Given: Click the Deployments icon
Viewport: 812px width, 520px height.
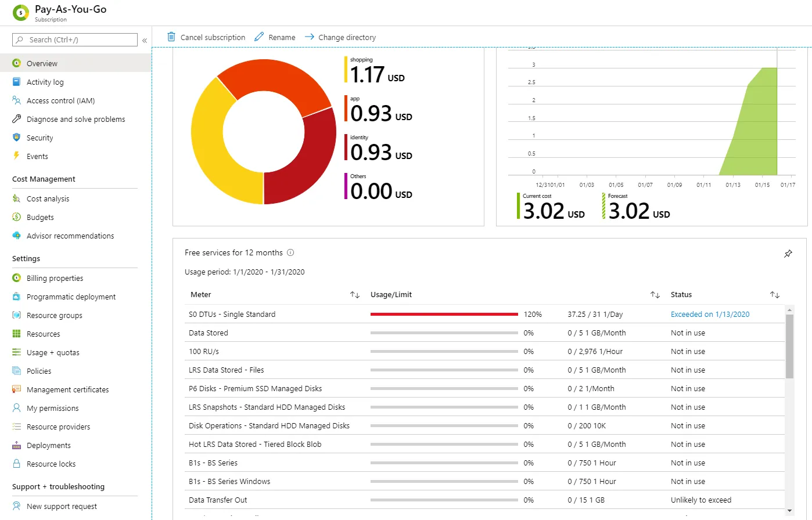Looking at the screenshot, I should point(16,445).
